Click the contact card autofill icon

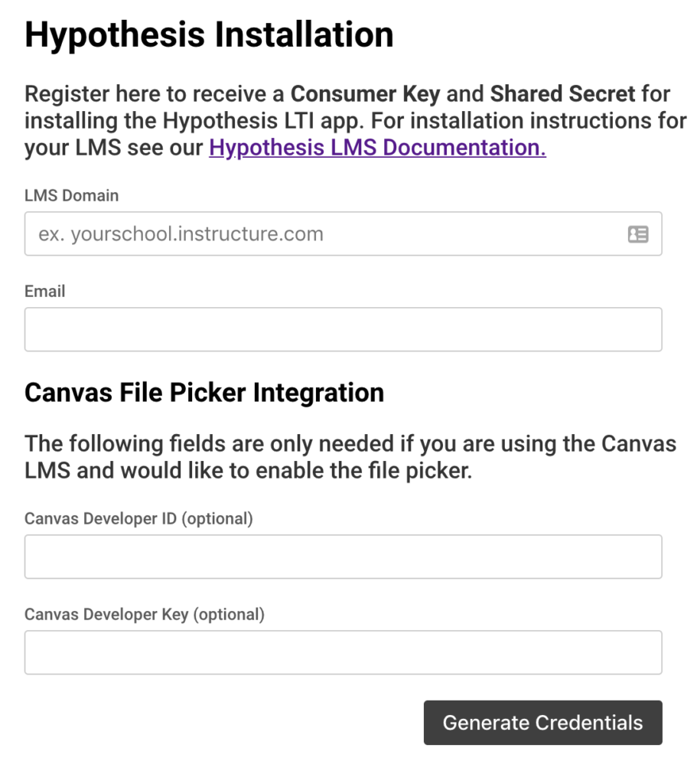pyautogui.click(x=638, y=234)
